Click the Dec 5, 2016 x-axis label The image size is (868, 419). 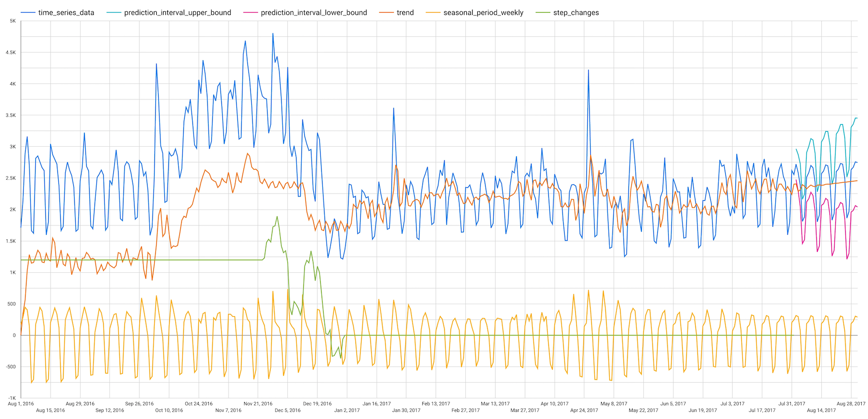point(288,410)
